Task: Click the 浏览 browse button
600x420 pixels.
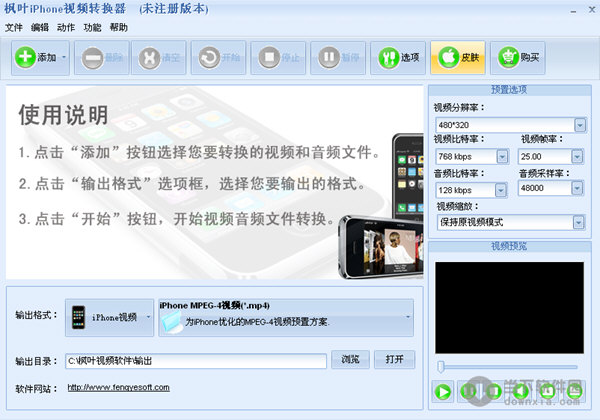Action: 350,360
